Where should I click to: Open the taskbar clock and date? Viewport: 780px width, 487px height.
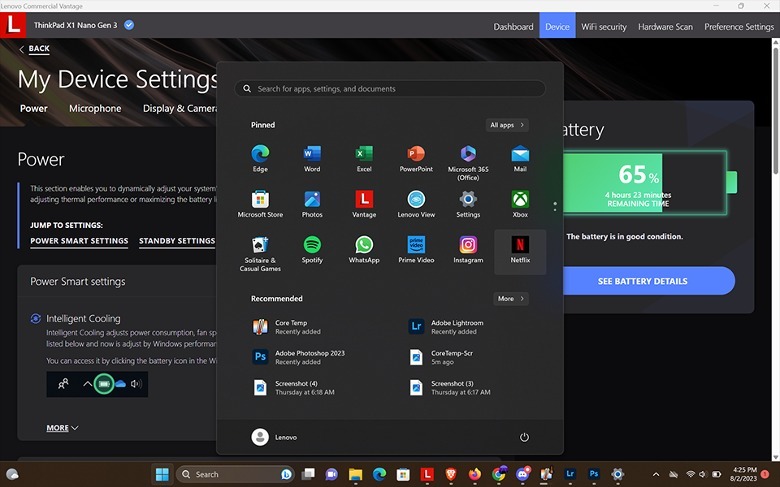tap(744, 474)
